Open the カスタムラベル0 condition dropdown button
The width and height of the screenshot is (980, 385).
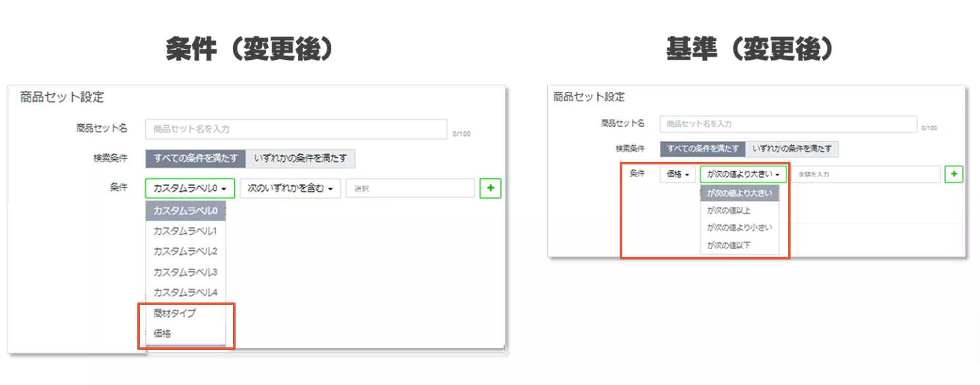tap(190, 189)
